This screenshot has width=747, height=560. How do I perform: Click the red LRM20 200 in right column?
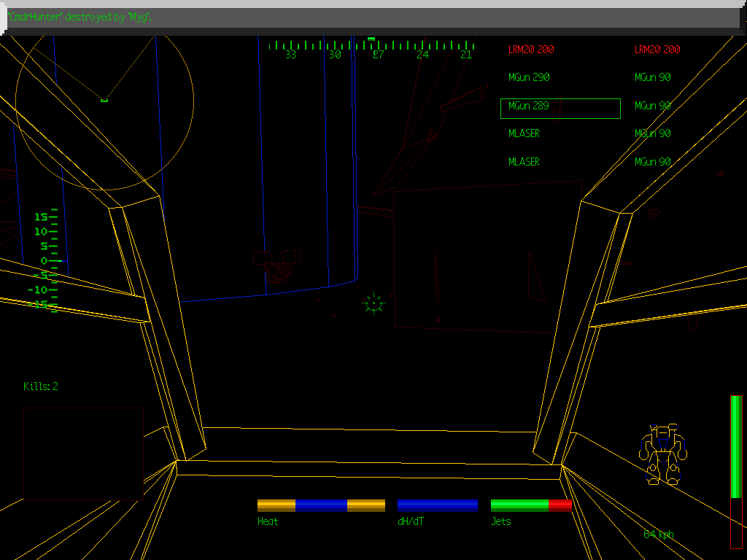657,50
